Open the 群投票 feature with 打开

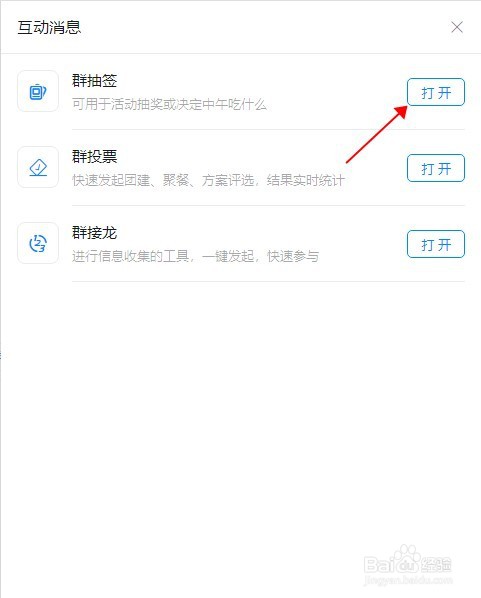[x=436, y=168]
